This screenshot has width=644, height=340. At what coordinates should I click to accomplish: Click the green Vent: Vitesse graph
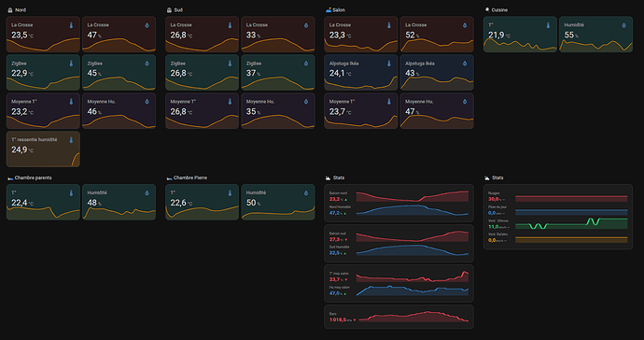pyautogui.click(x=571, y=223)
